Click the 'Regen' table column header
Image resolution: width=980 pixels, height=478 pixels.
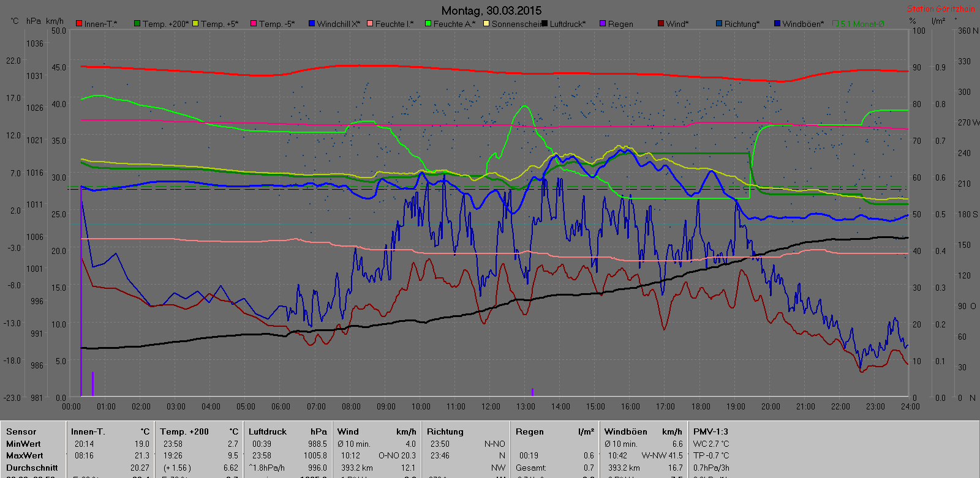point(530,431)
